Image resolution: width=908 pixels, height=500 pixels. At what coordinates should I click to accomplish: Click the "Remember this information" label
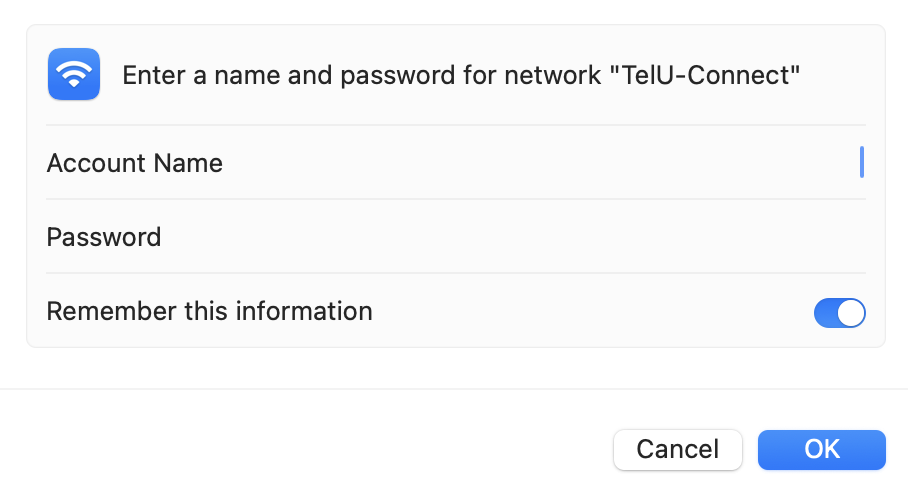pos(209,311)
